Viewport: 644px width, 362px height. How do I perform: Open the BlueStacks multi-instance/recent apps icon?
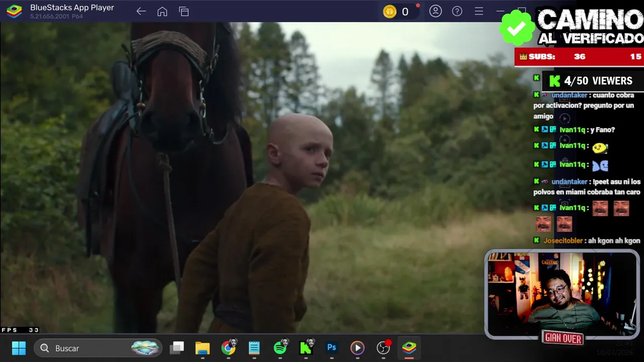(184, 12)
